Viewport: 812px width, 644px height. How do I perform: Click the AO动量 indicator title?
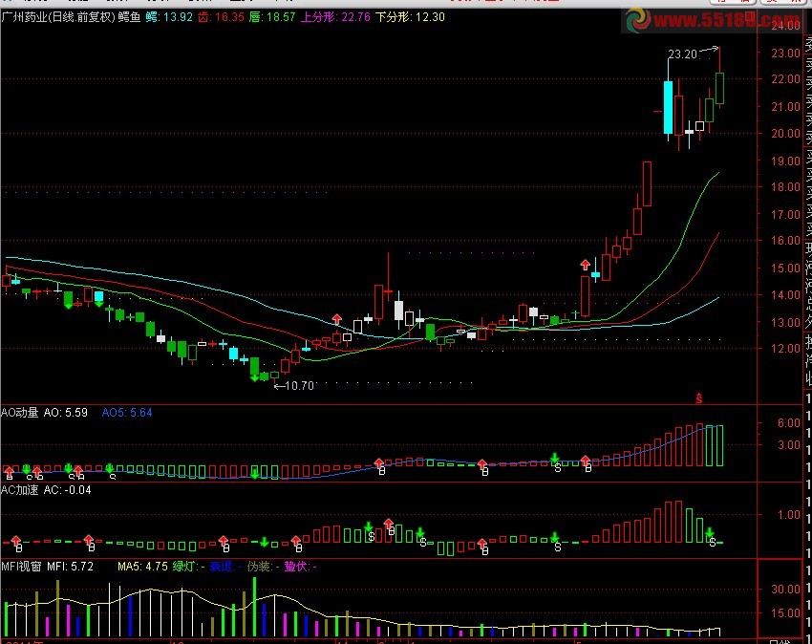point(20,413)
